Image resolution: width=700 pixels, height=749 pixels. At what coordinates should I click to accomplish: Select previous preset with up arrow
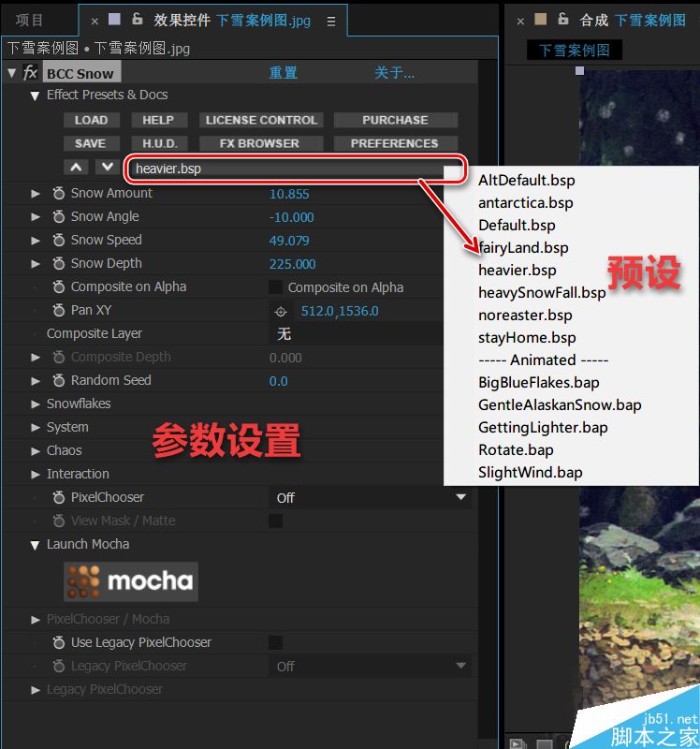76,168
